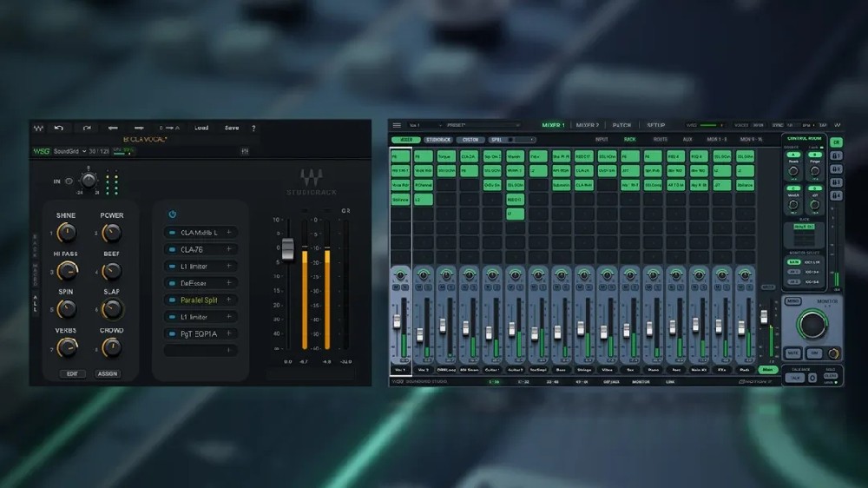The image size is (868, 488).
Task: Bypass the CLA MixHub L plugin slot
Action: click(172, 233)
